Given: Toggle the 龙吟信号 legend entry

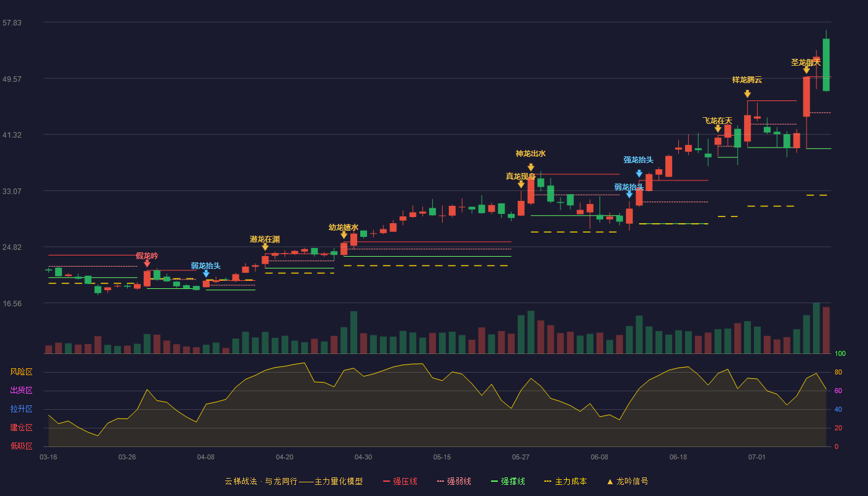Looking at the screenshot, I should click(627, 481).
